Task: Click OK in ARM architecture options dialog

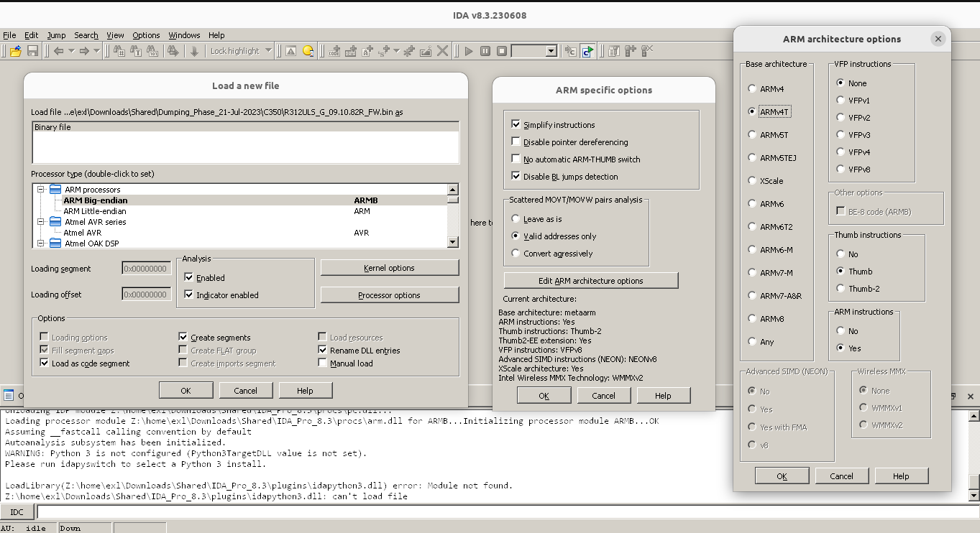Action: click(x=782, y=476)
